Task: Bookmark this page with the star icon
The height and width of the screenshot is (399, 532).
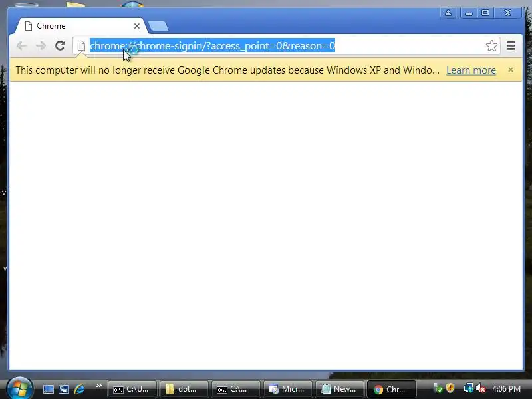Action: pyautogui.click(x=491, y=45)
